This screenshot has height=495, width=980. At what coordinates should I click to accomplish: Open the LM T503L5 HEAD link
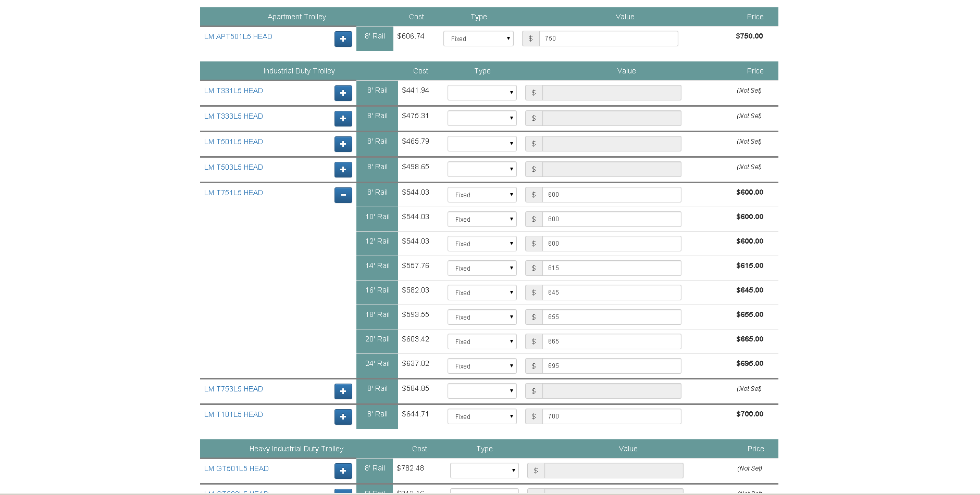pos(233,167)
